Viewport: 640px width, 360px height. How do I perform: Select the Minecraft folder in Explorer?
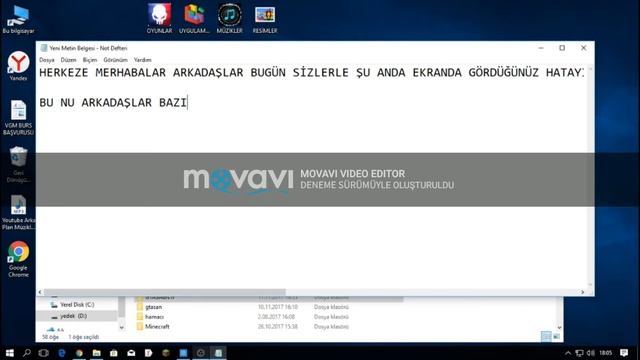(157, 327)
